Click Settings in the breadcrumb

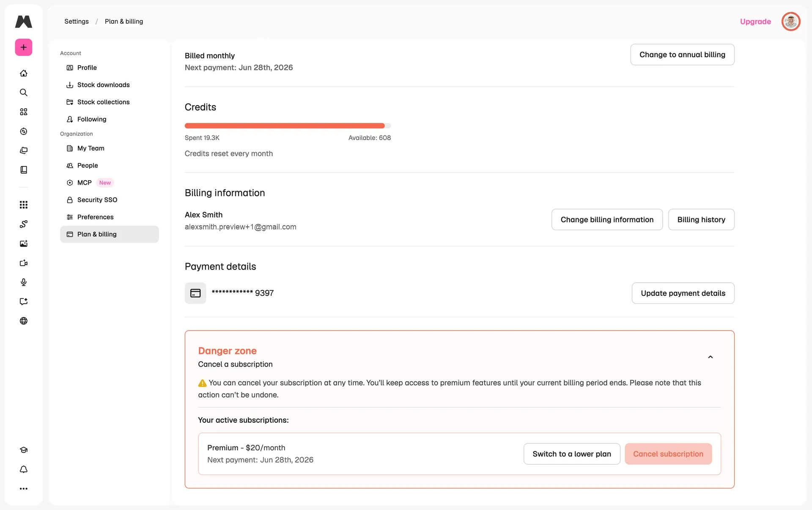pyautogui.click(x=77, y=22)
